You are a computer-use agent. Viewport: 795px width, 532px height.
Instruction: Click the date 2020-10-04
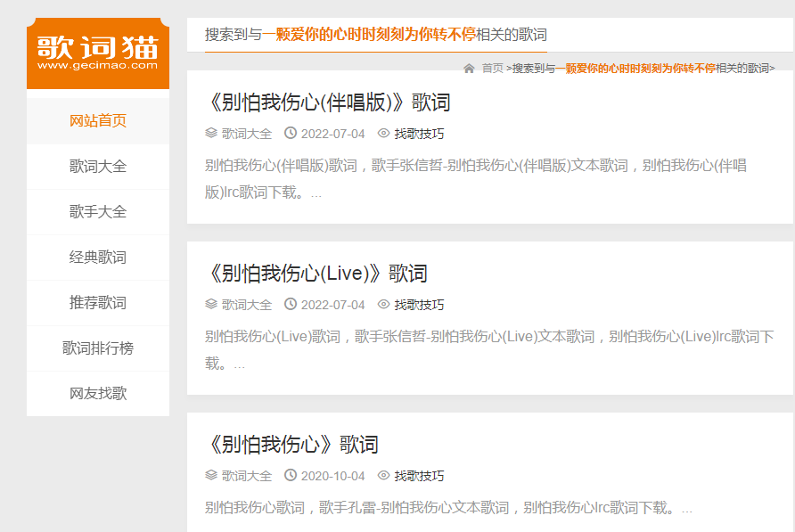click(x=332, y=476)
